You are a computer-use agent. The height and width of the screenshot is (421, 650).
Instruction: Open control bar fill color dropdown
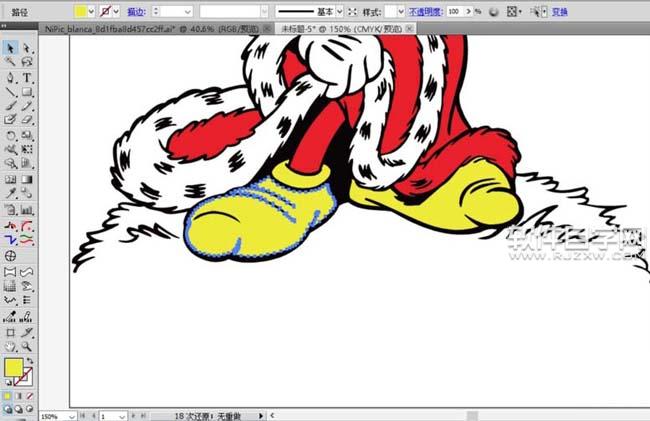pos(91,12)
